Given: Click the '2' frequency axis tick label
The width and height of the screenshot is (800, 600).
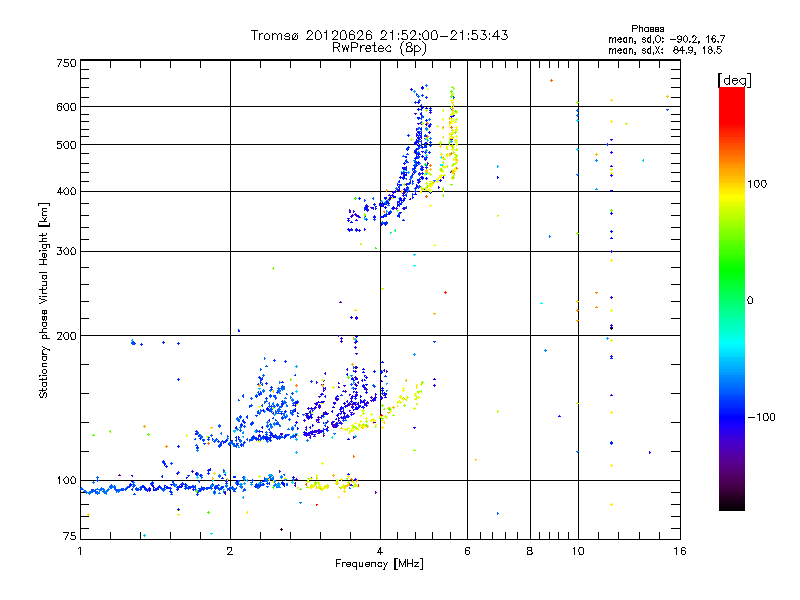Looking at the screenshot, I should tap(230, 551).
